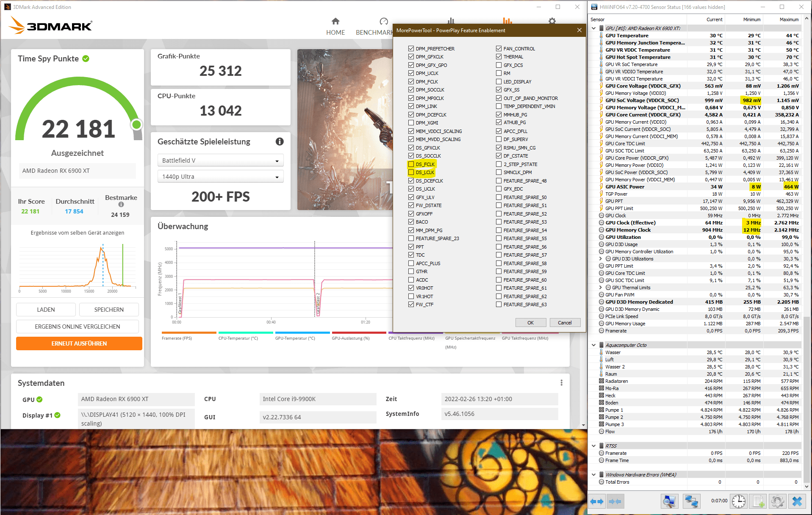
Task: Click the Wasser thermometer icon in Aquacomputer Octo
Action: [x=601, y=352]
